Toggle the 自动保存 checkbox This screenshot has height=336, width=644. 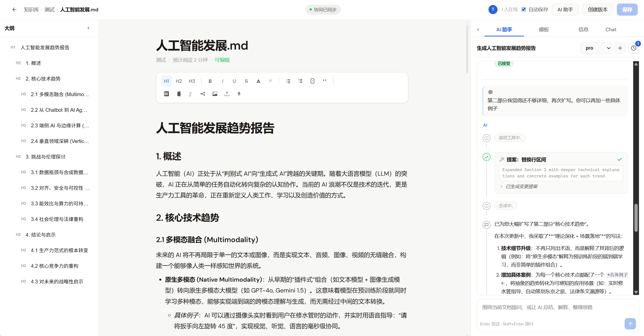tap(524, 10)
